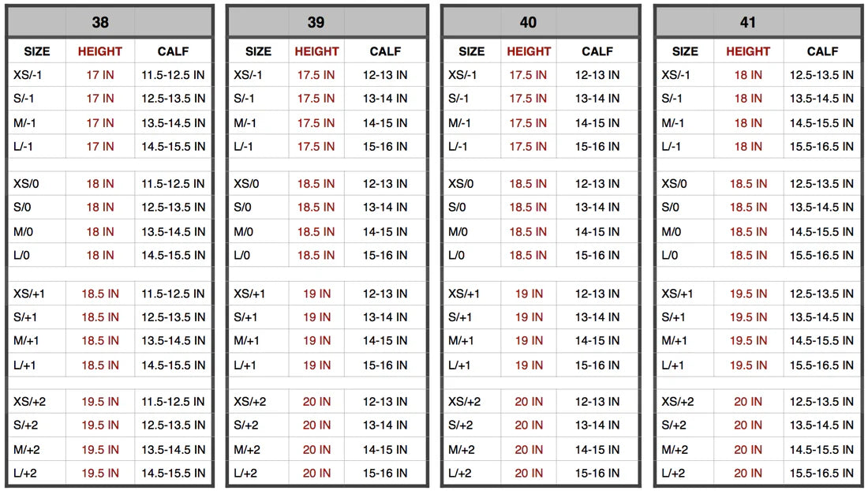Click the size 38 table title
The width and height of the screenshot is (868, 491).
[100, 22]
